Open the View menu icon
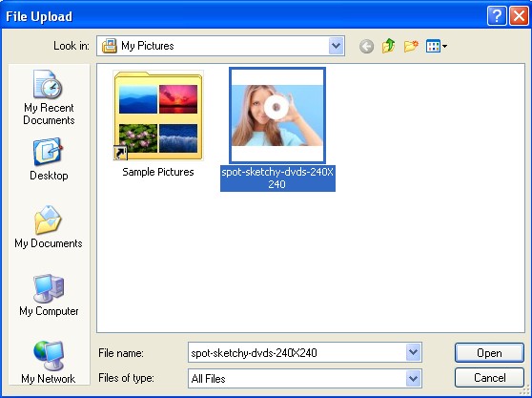 (437, 46)
